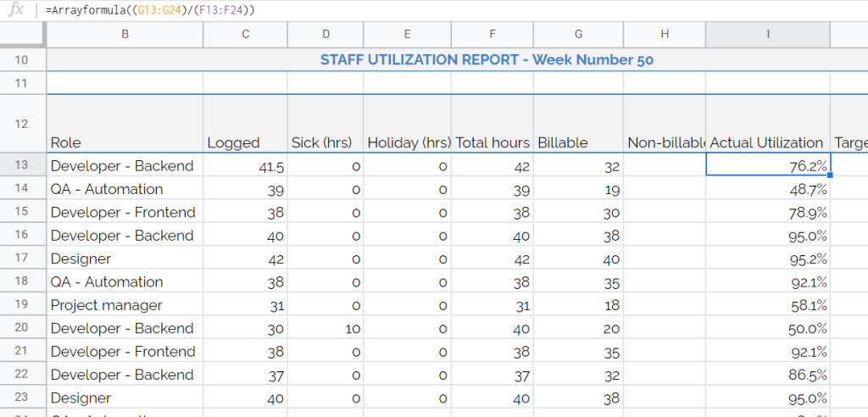Select row 16 header
Screen dimensions: 868x417
pos(21,235)
